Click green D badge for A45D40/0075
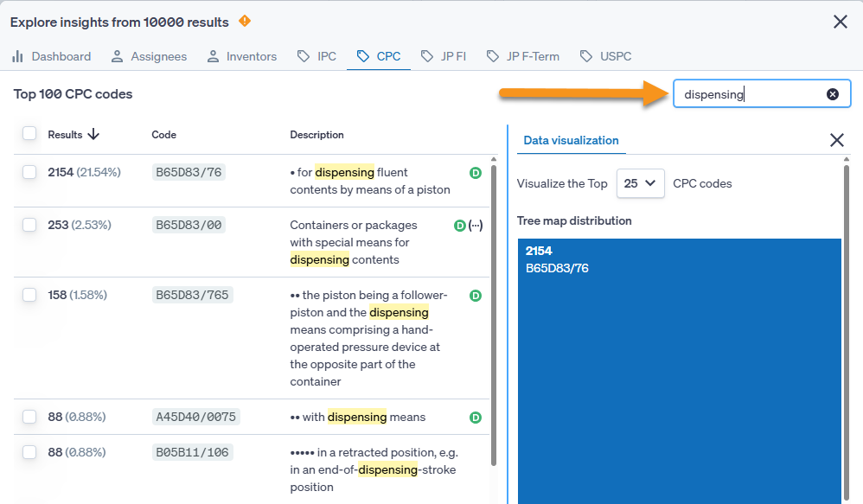The height and width of the screenshot is (504, 863). 475,418
